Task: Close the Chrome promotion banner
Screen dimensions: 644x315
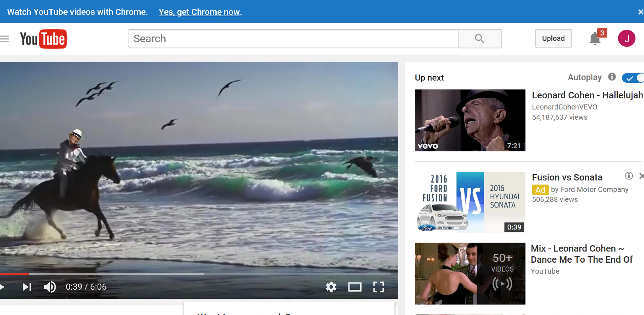Action: coord(641,12)
